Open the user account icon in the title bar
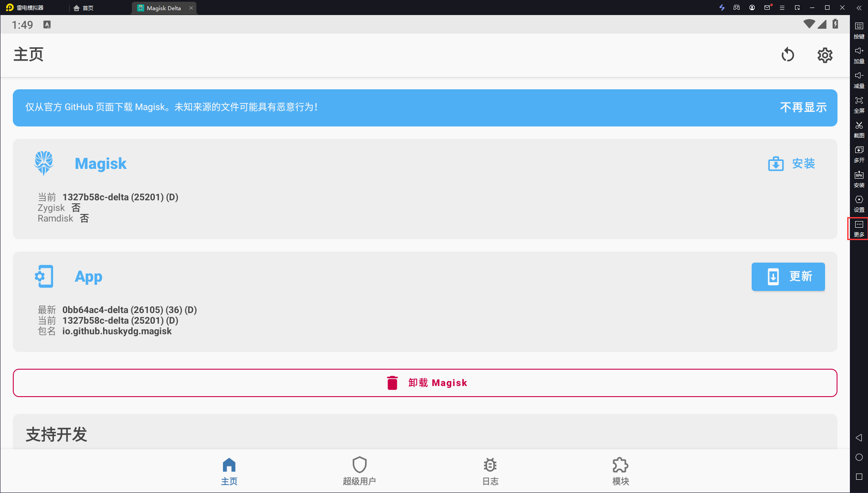 click(x=752, y=8)
